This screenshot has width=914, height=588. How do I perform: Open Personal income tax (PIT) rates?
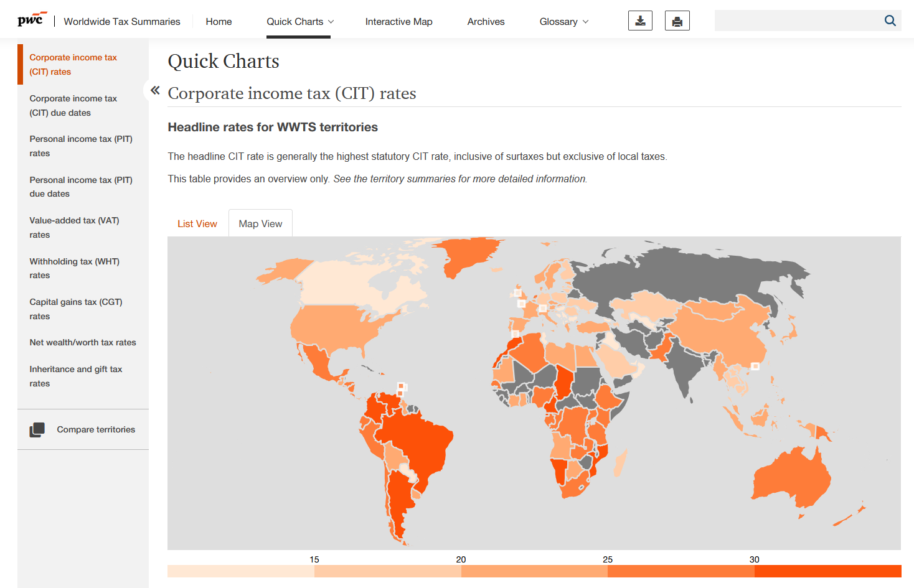[x=81, y=146]
